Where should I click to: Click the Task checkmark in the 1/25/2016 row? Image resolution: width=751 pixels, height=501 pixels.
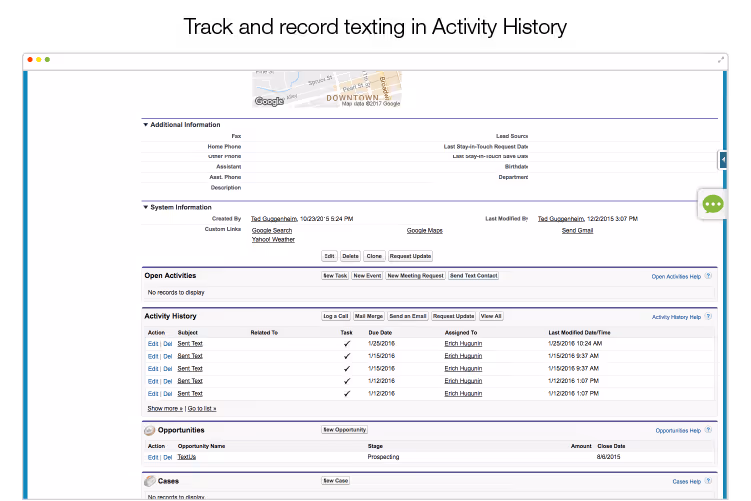(347, 344)
